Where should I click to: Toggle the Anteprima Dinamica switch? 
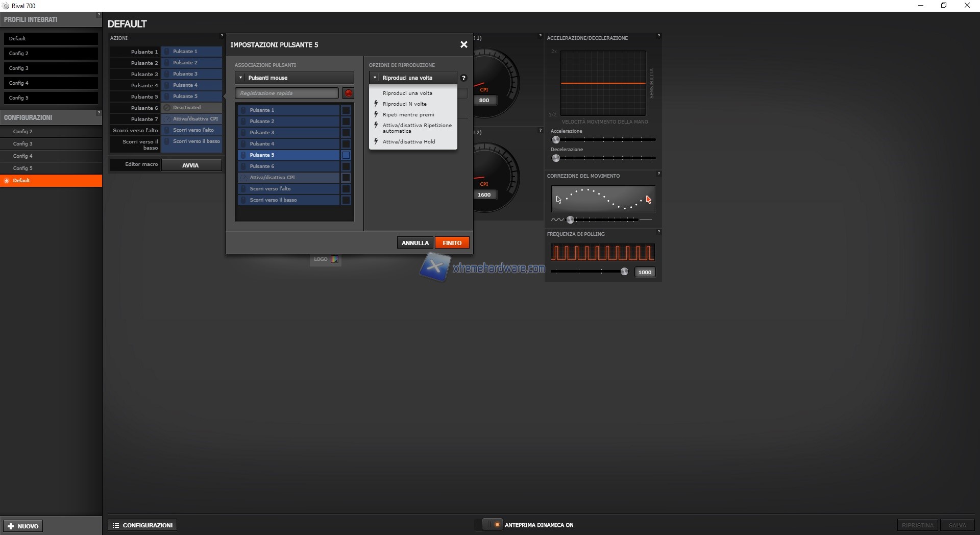tap(492, 525)
